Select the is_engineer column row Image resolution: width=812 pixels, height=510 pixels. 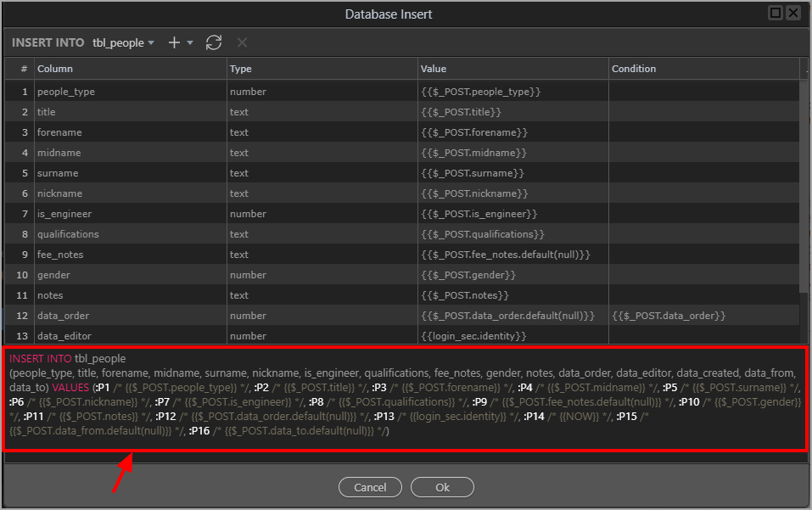64,214
